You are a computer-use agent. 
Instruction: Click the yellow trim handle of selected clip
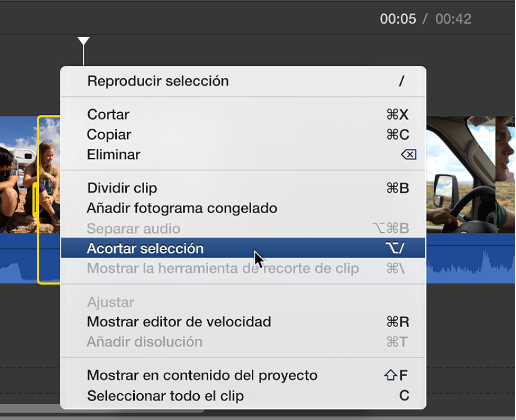click(x=35, y=199)
